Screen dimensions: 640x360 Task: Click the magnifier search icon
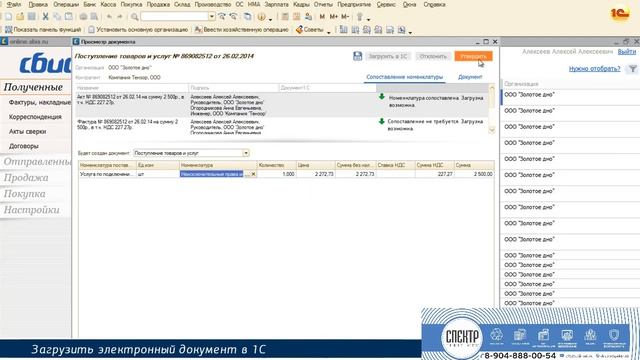134,17
